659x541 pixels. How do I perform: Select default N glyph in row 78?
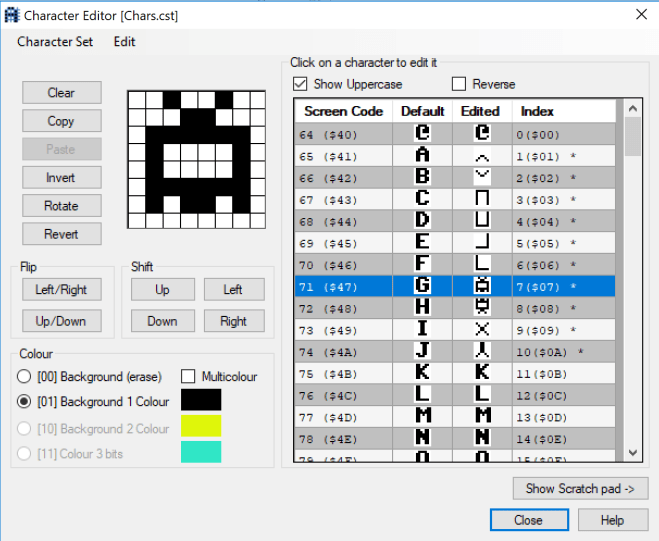tap(422, 439)
